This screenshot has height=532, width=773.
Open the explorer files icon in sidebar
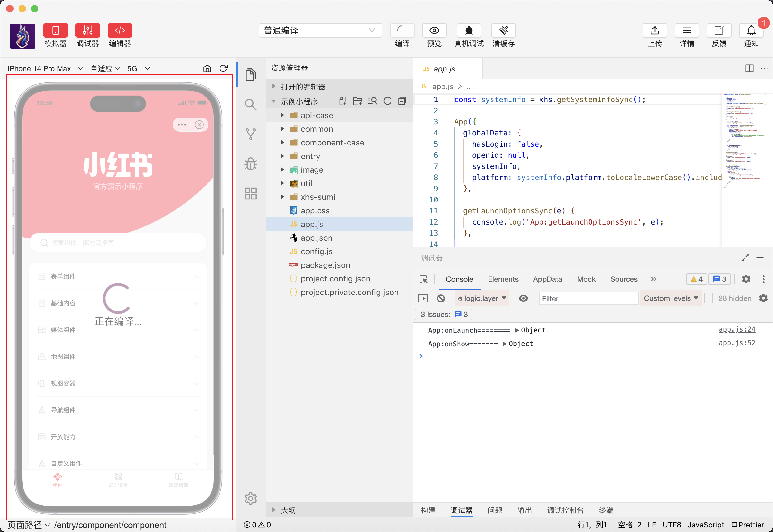coord(250,75)
